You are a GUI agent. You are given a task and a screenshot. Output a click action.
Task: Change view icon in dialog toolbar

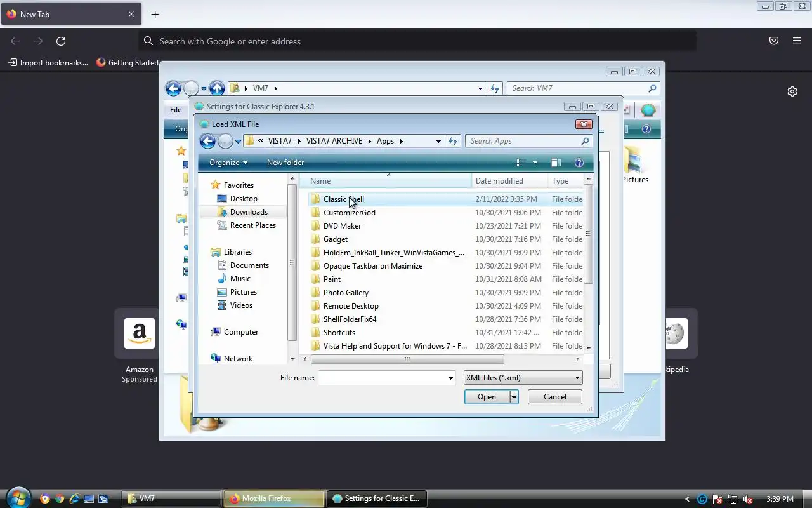coord(520,163)
